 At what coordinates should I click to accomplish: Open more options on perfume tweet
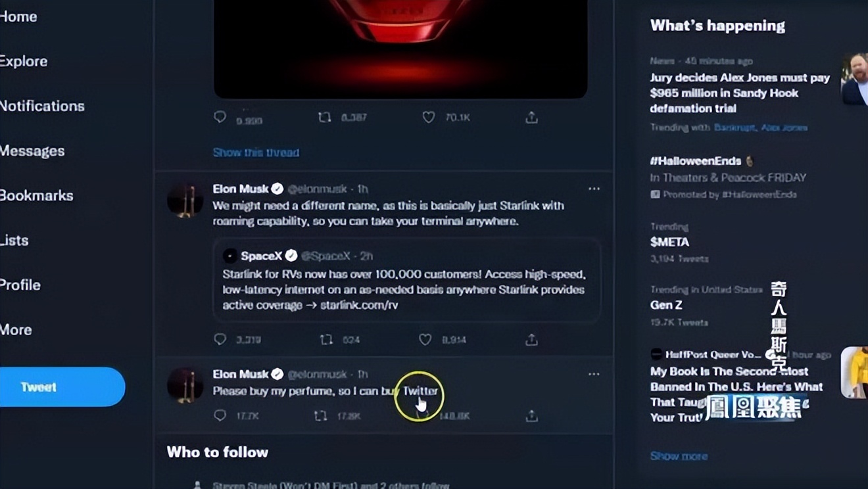594,374
